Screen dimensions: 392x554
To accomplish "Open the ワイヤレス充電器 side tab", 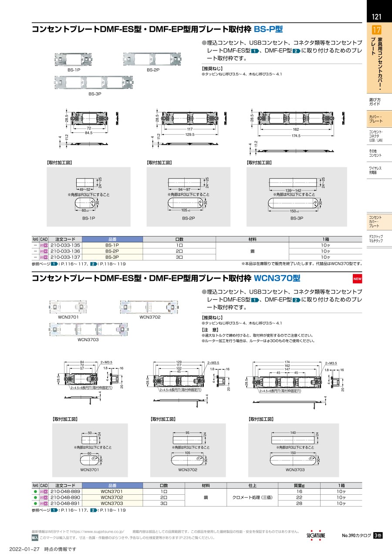I will [x=375, y=170].
